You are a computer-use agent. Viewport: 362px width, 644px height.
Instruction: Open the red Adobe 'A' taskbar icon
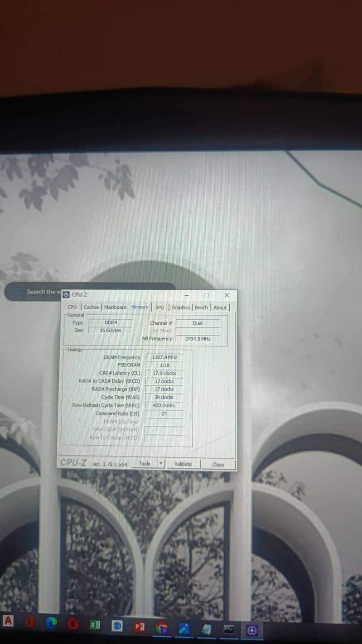pyautogui.click(x=7, y=620)
